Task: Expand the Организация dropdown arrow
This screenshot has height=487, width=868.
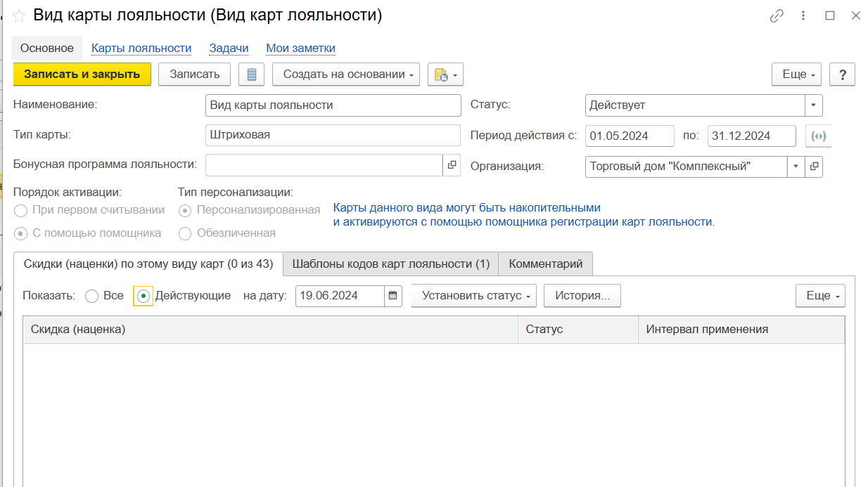Action: 796,167
